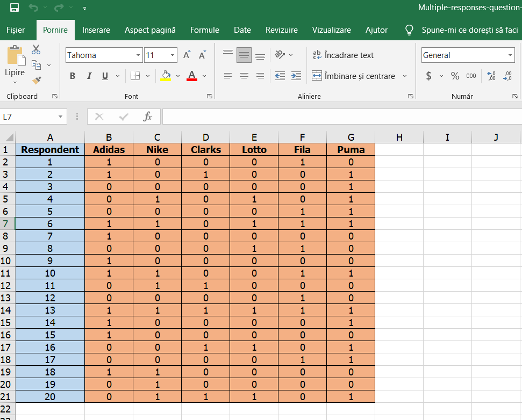Viewport: 522px width, 420px height.
Task: Open the font color dropdown arrow
Action: tap(204, 76)
